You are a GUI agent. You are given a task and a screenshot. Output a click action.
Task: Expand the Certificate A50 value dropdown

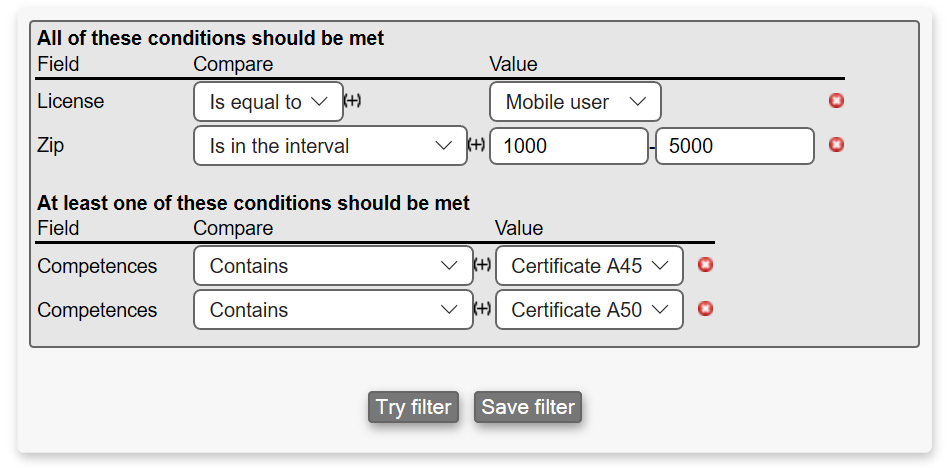(x=589, y=310)
